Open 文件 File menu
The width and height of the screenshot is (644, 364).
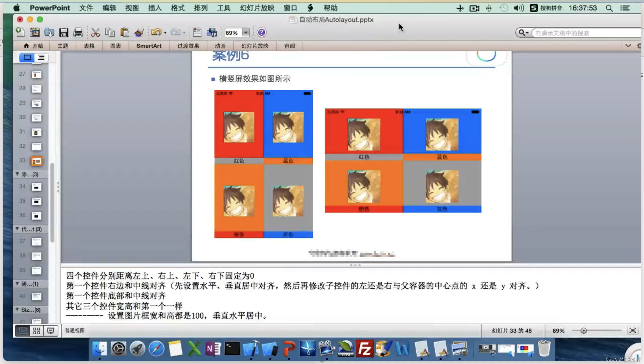coord(86,8)
